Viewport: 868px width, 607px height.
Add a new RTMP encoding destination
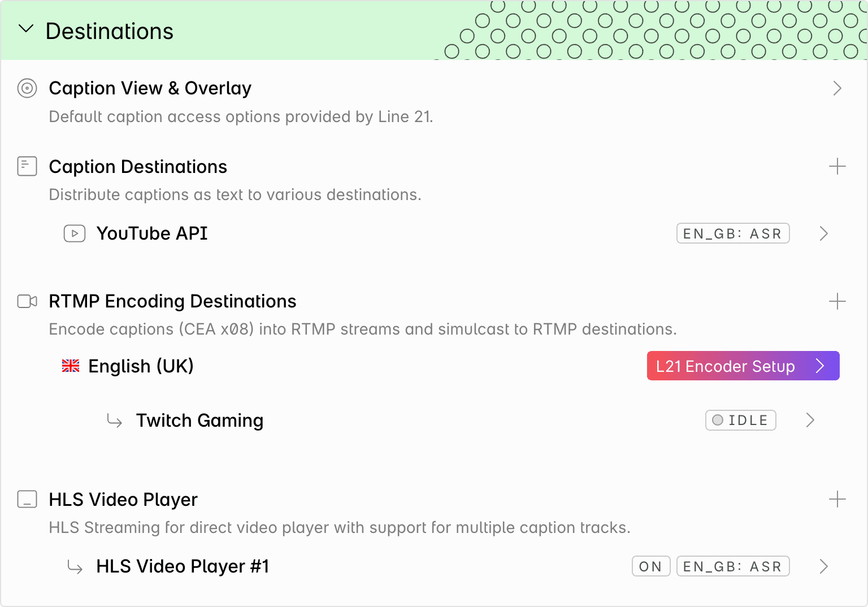(837, 301)
